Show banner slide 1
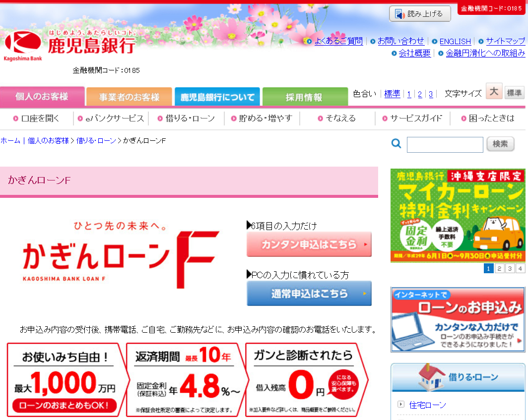 point(488,268)
